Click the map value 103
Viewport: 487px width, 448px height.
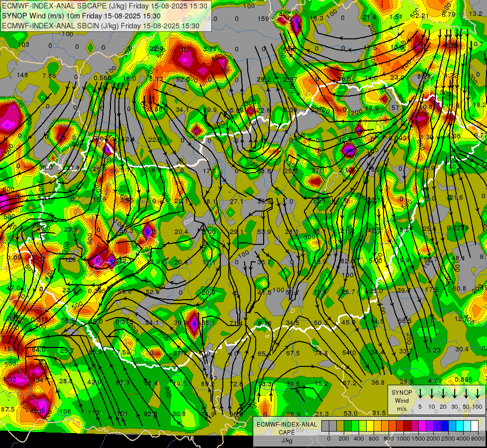(23, 45)
